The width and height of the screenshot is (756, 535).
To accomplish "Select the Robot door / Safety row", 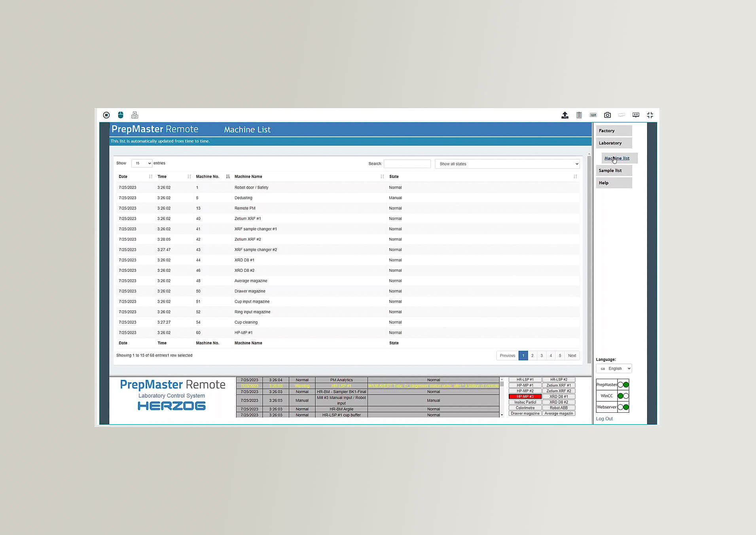I will 348,188.
